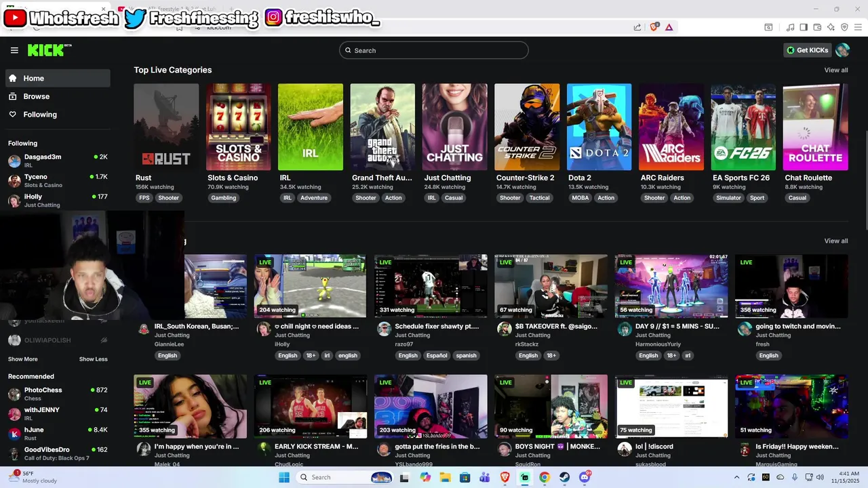868x488 pixels.
Task: Open the IRL category card
Action: point(310,127)
